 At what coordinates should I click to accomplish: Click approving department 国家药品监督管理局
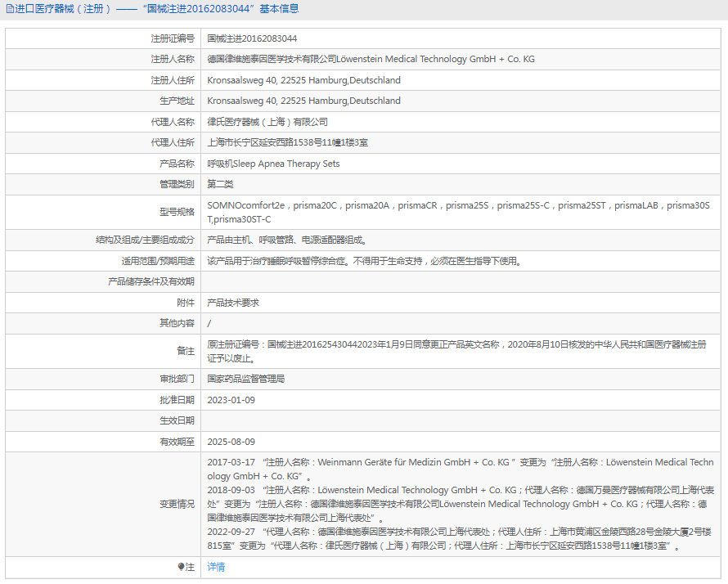click(x=246, y=379)
